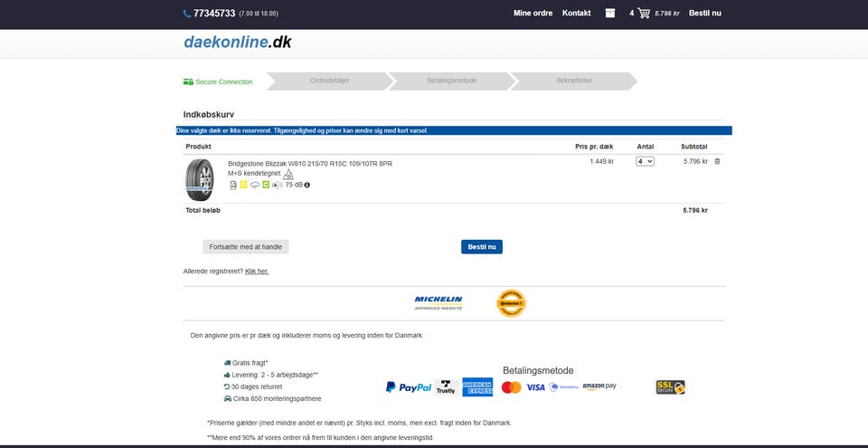Open Bridgestone Blizzak W810 product title

click(x=310, y=164)
